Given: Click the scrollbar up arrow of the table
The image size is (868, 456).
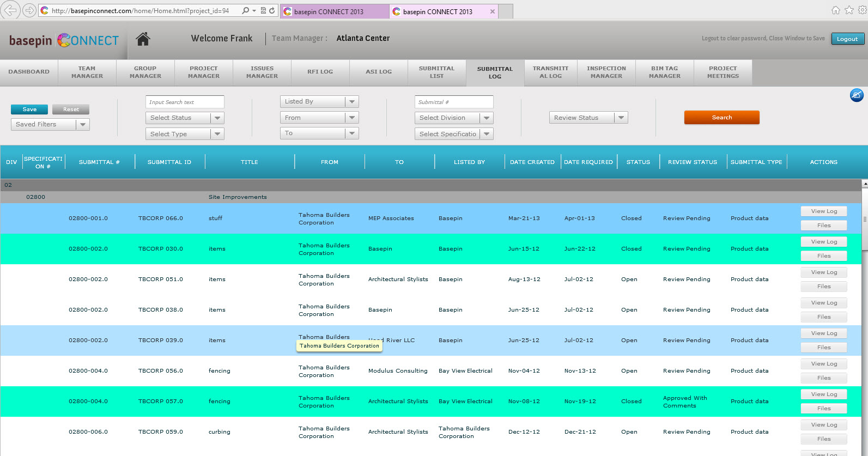Looking at the screenshot, I should [865, 185].
